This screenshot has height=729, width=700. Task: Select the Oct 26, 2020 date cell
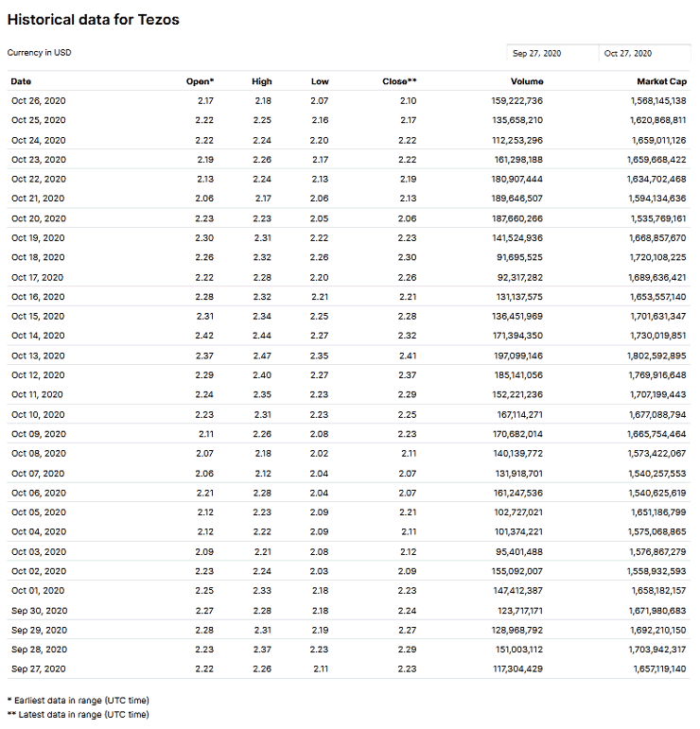[38, 100]
